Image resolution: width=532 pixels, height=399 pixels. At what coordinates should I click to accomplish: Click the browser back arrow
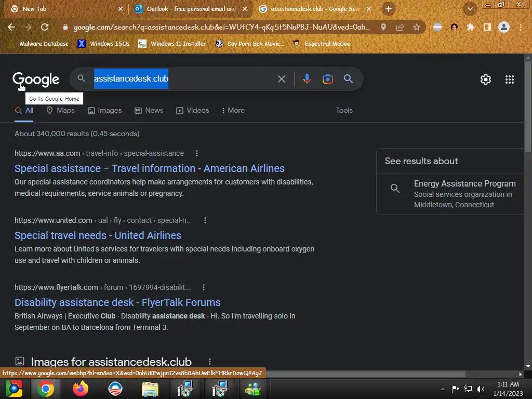coord(11,27)
